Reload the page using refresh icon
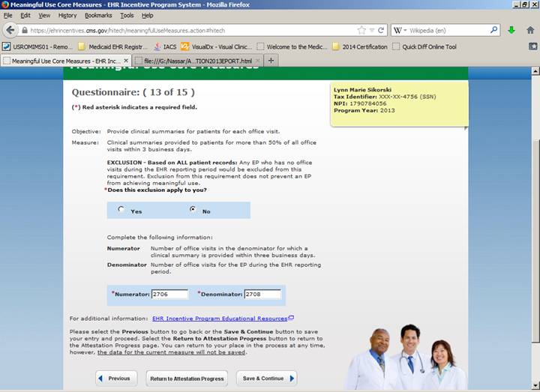The height and width of the screenshot is (392, 540). (x=381, y=30)
